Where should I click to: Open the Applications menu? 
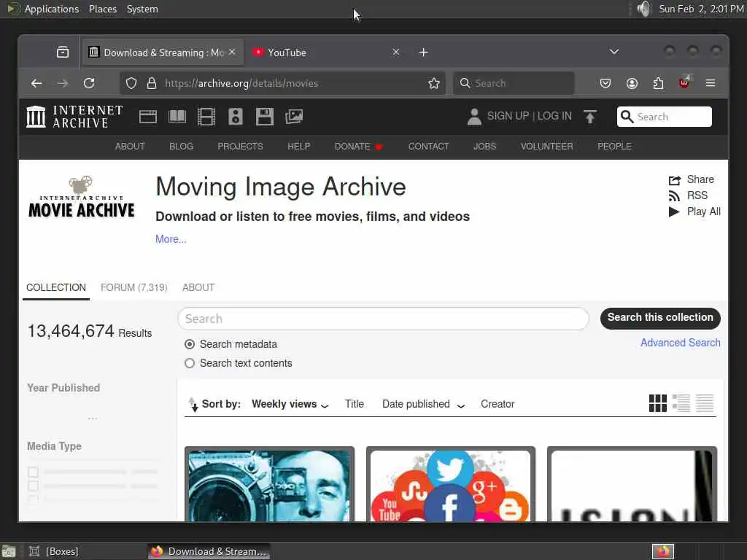(44, 9)
